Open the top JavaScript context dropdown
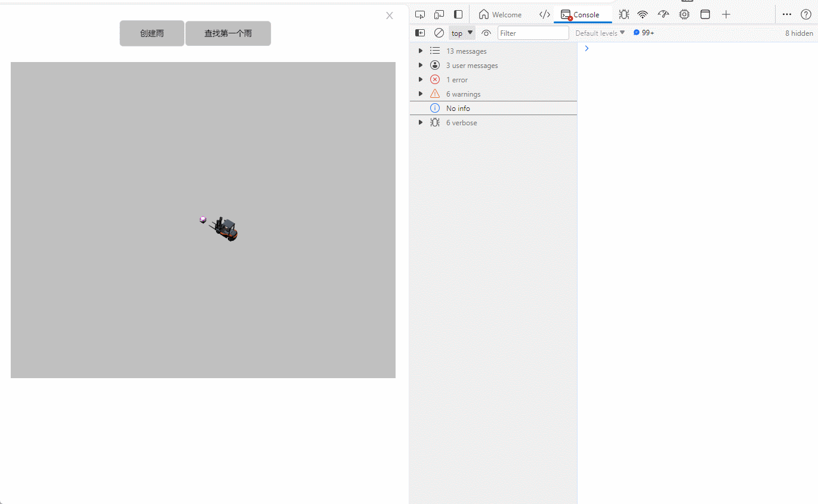Image resolution: width=818 pixels, height=504 pixels. (462, 33)
